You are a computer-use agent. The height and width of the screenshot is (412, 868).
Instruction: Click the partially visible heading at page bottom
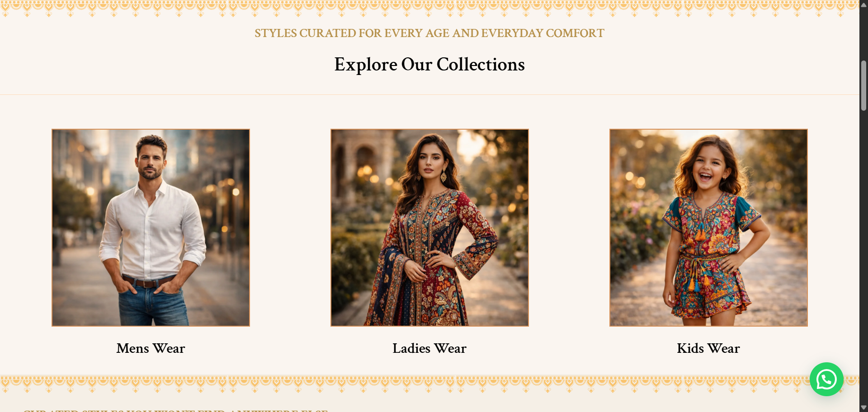175,410
